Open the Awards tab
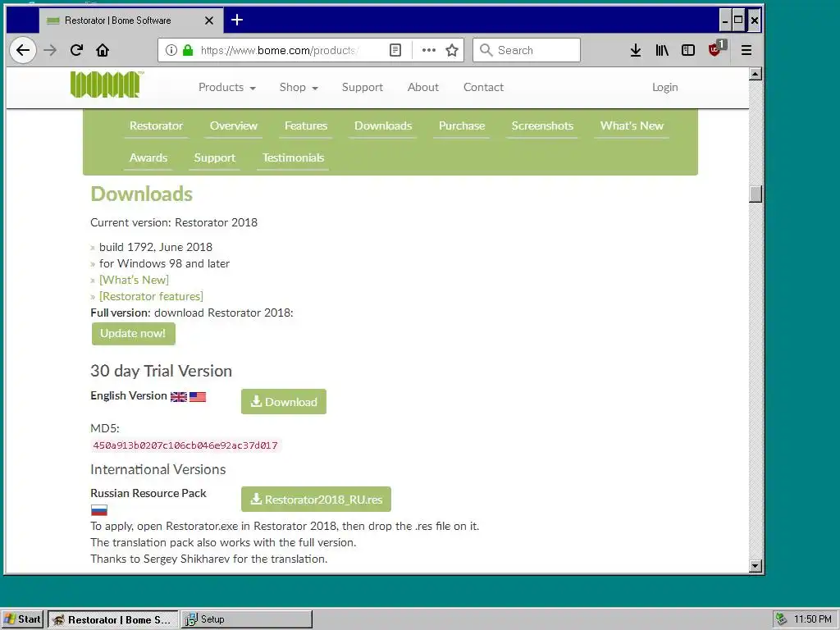 [148, 158]
